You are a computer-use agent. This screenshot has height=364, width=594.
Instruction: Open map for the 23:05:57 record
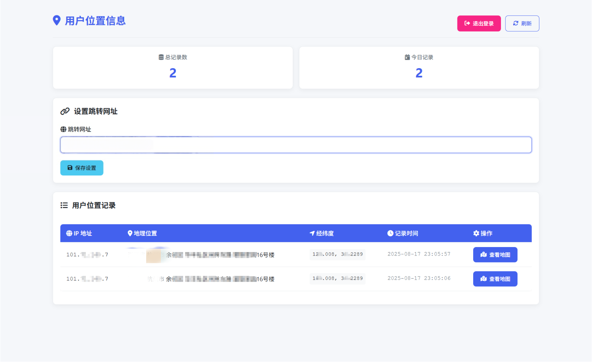pyautogui.click(x=495, y=255)
